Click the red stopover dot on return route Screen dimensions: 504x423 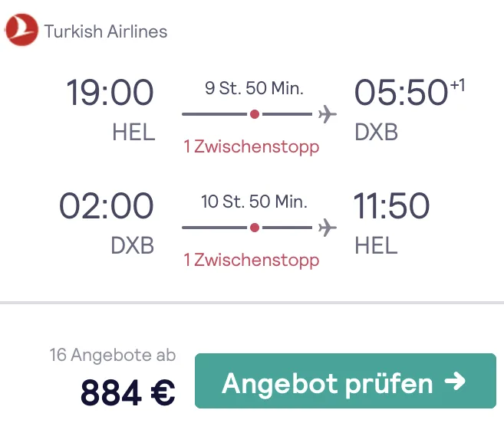pyautogui.click(x=255, y=228)
